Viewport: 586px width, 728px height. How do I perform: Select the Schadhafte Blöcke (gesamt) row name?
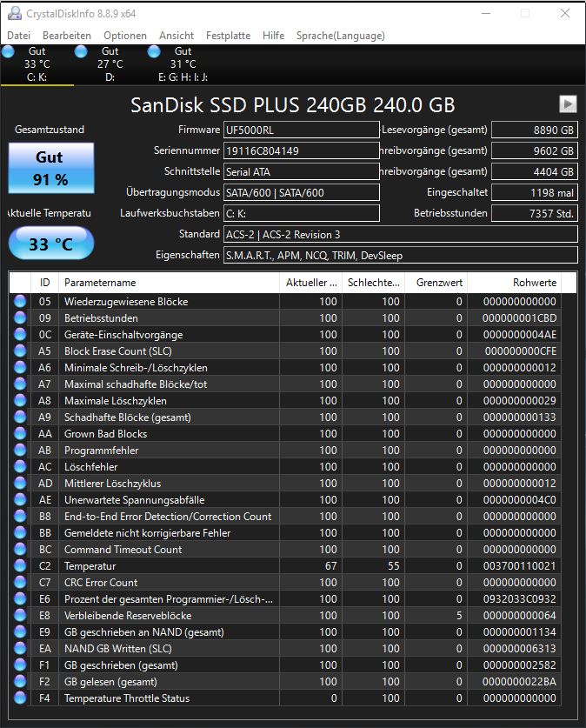coord(128,417)
